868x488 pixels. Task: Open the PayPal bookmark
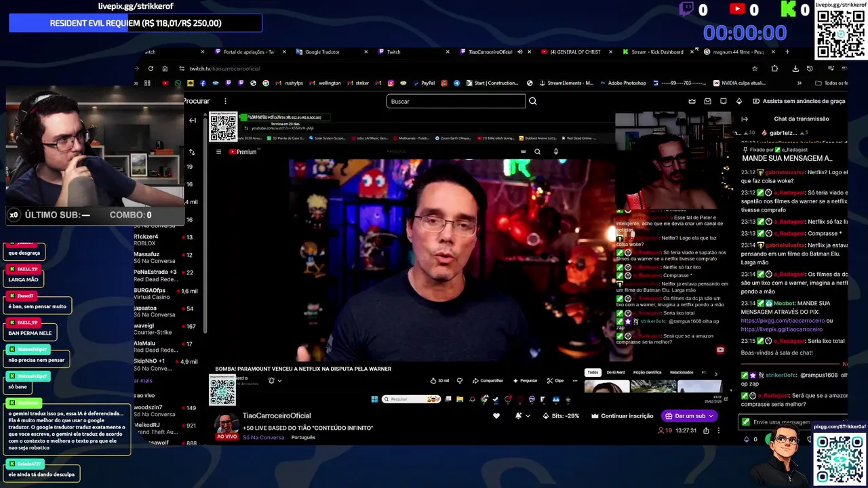pyautogui.click(x=422, y=83)
